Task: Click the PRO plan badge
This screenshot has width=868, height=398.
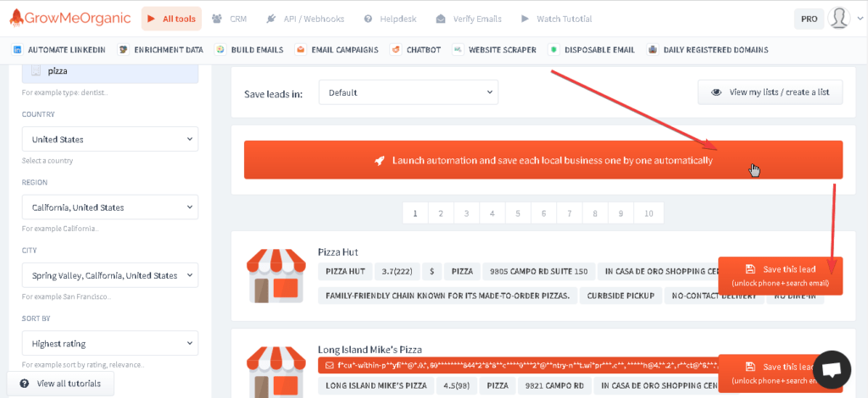Action: point(809,19)
